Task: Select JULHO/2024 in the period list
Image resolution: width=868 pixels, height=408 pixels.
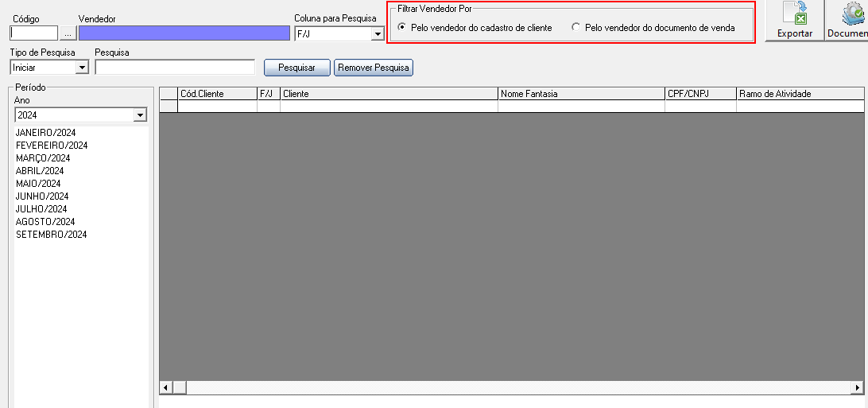Action: (x=41, y=209)
